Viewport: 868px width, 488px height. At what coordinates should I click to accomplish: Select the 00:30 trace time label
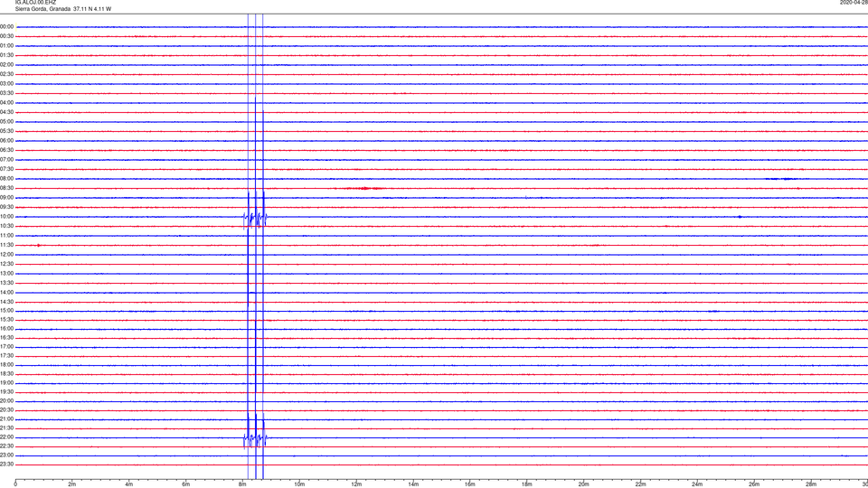pyautogui.click(x=6, y=36)
